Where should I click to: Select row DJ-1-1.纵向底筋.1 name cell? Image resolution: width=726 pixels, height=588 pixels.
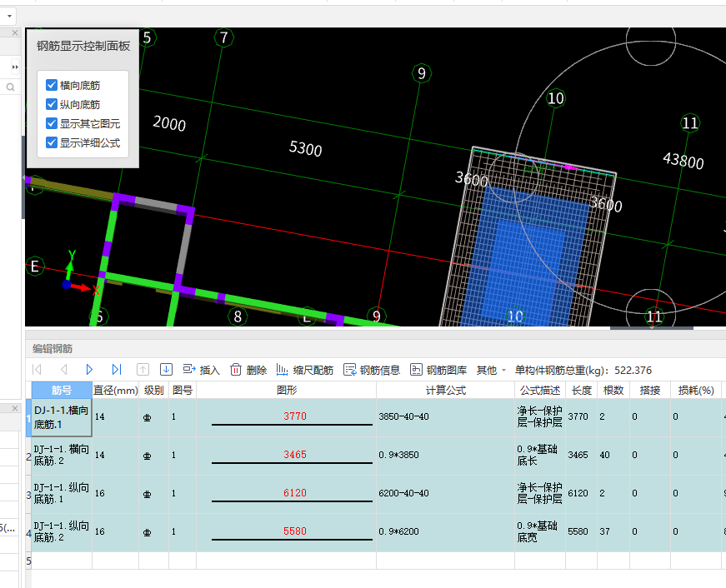62,494
